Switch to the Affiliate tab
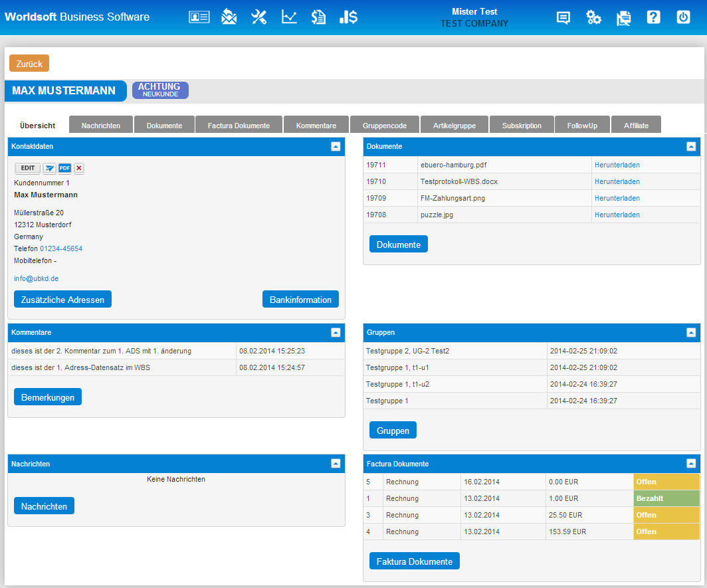Screen dimensions: 707x588 pyautogui.click(x=636, y=125)
